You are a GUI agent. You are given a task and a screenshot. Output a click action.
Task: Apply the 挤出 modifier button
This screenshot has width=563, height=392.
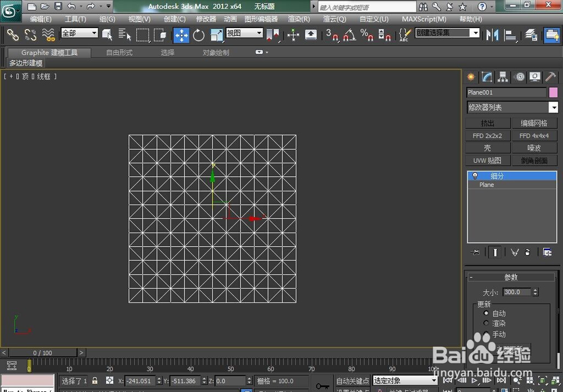(x=488, y=123)
